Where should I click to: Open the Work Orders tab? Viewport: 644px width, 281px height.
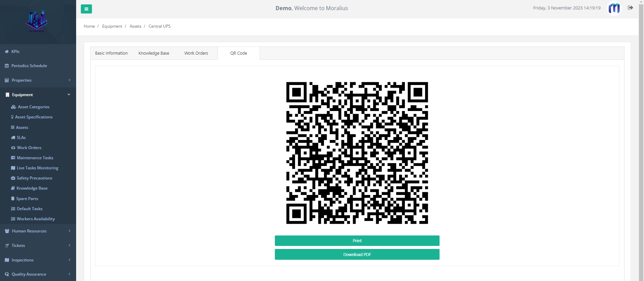coord(196,53)
